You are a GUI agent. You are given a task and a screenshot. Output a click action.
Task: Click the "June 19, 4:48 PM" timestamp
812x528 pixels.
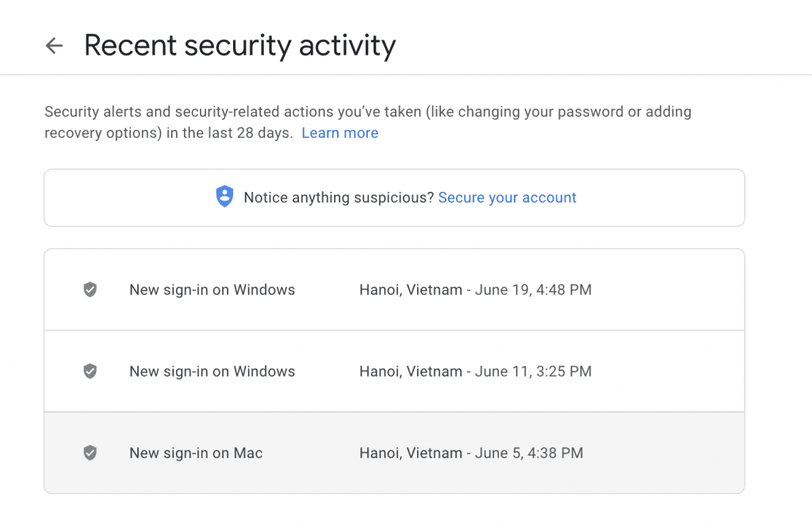click(533, 289)
